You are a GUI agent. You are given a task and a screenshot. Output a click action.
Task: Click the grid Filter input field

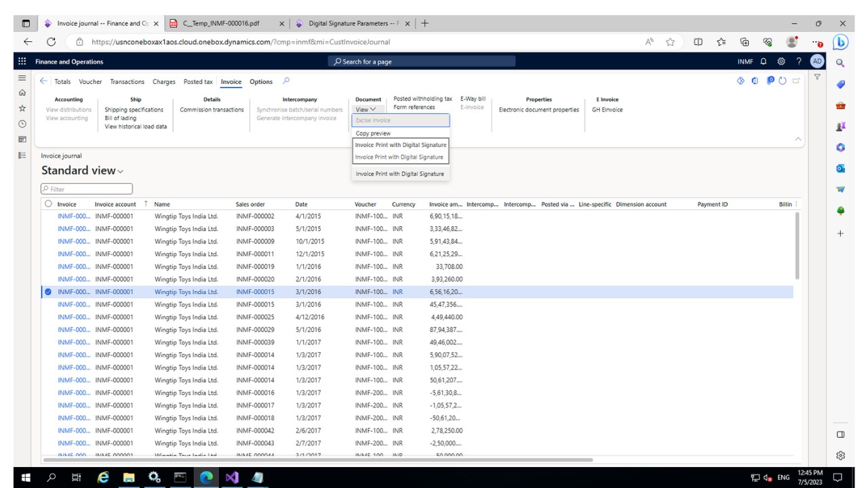point(87,189)
